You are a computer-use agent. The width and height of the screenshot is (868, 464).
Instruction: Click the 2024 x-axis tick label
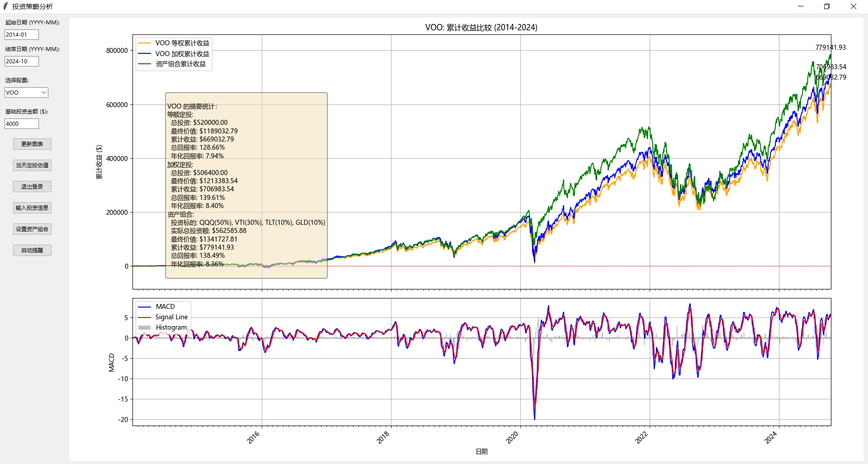[771, 437]
